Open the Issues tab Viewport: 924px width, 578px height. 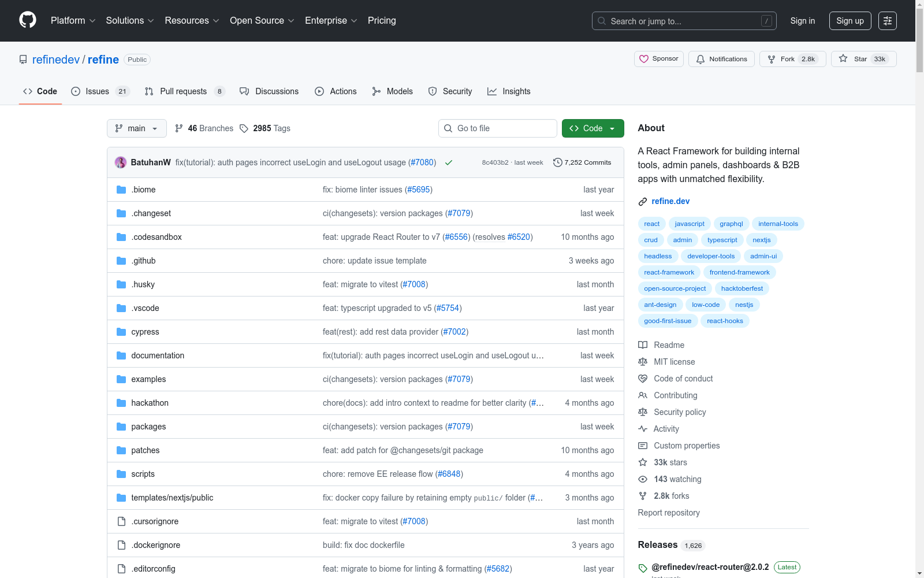(x=100, y=91)
